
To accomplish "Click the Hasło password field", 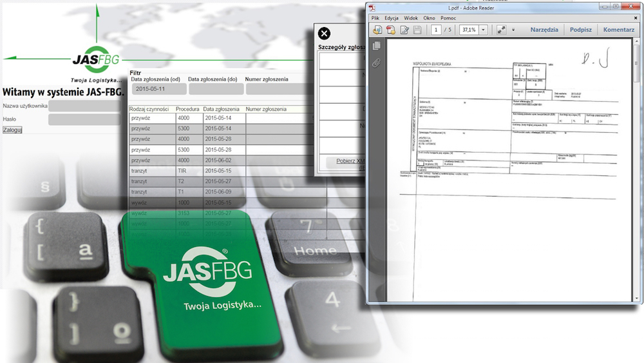I will (84, 119).
